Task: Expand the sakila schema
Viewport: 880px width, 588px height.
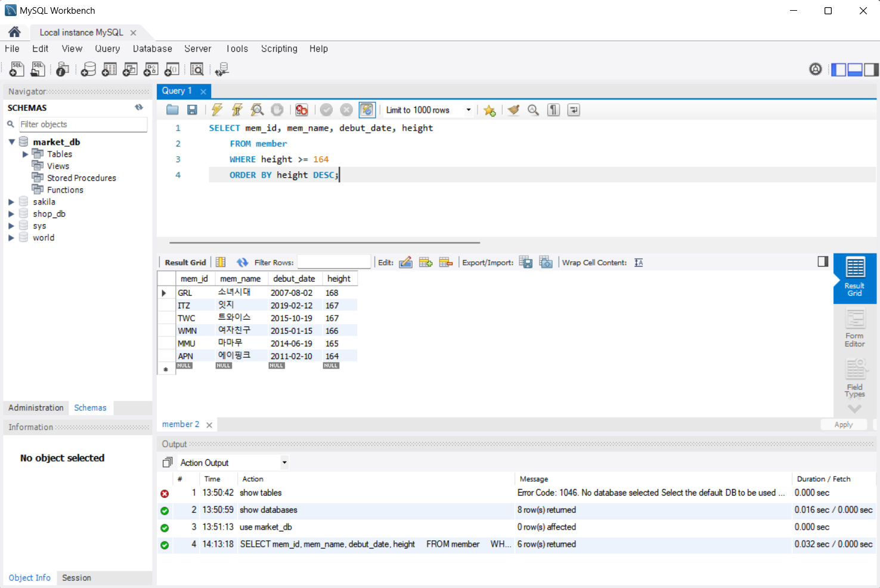Action: click(x=11, y=202)
